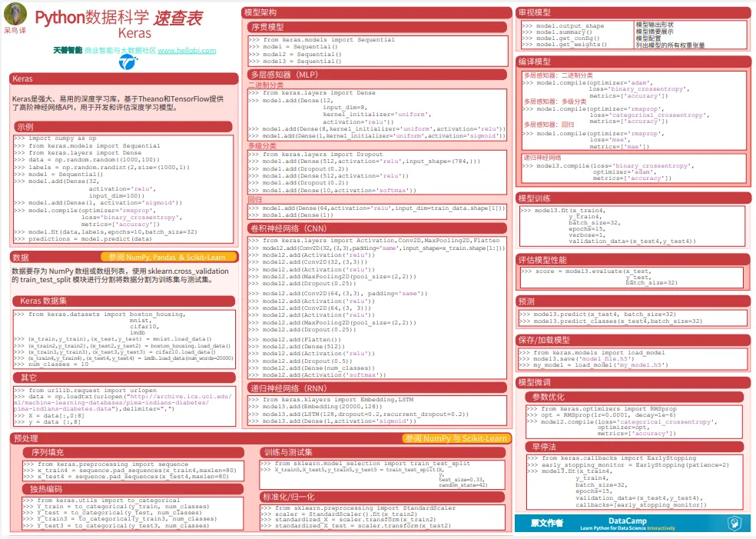Click the 'import numpy as np' code line

pyautogui.click(x=55, y=138)
